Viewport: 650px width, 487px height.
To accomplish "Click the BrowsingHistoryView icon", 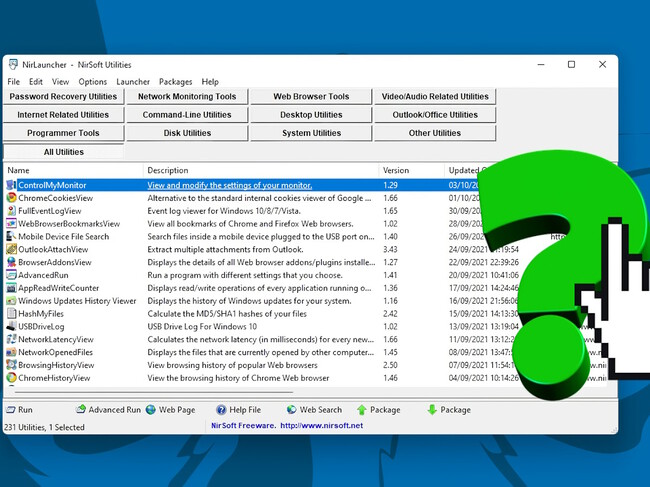I will (11, 365).
